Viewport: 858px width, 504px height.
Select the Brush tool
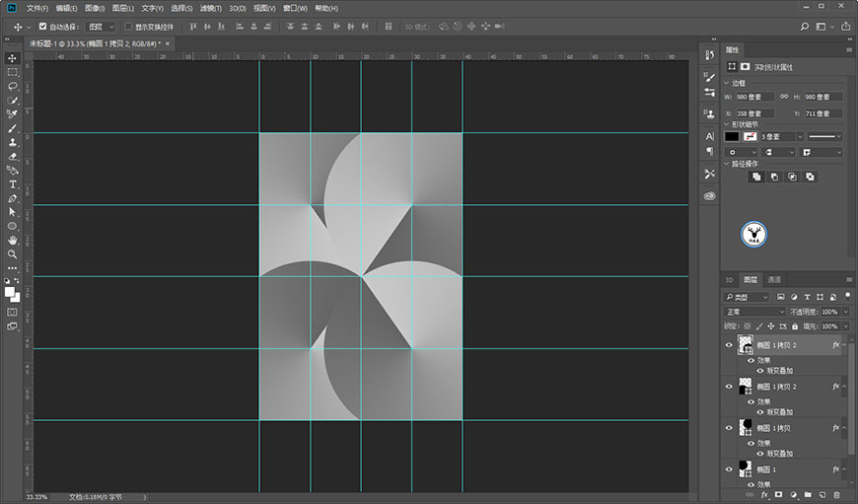coord(13,128)
